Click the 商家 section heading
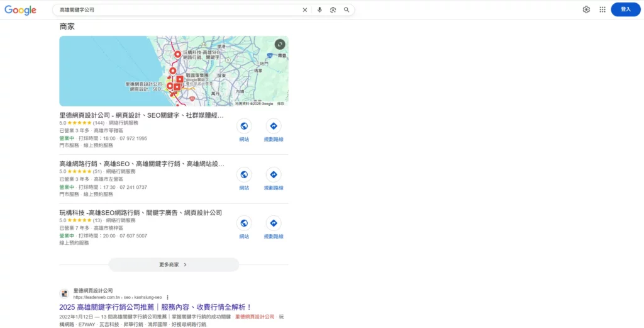 [x=67, y=26]
